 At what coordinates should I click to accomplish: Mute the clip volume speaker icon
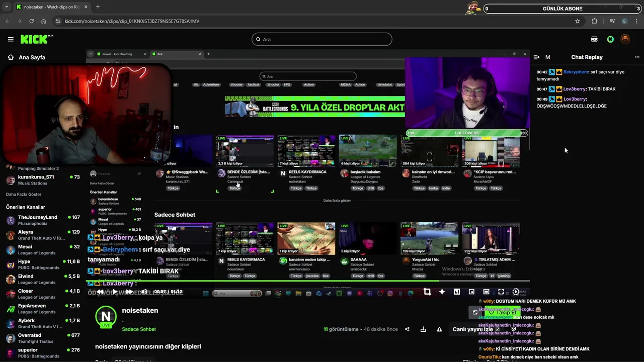[x=144, y=292]
